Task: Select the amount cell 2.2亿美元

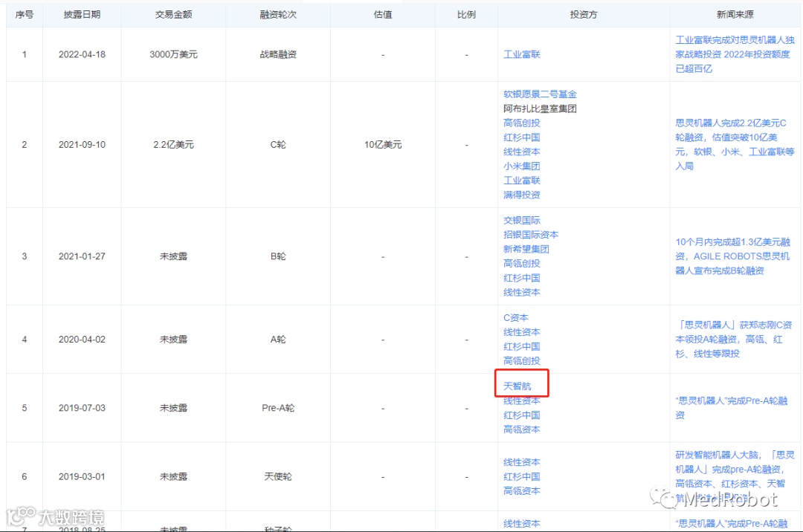Action: (x=173, y=145)
